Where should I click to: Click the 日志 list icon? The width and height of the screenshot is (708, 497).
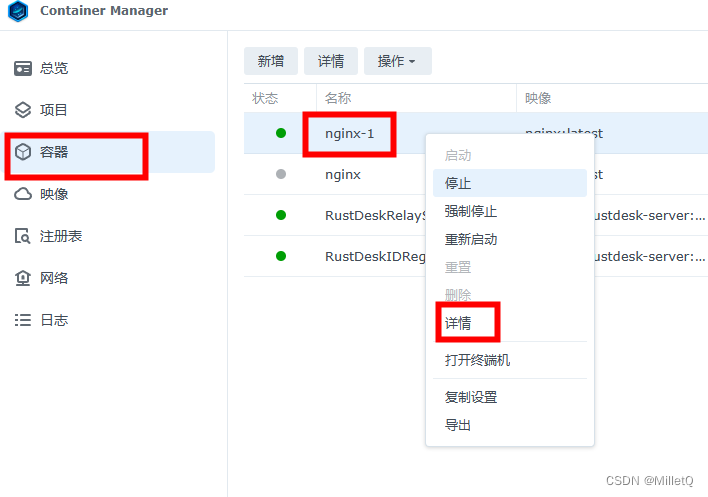pyautogui.click(x=23, y=320)
